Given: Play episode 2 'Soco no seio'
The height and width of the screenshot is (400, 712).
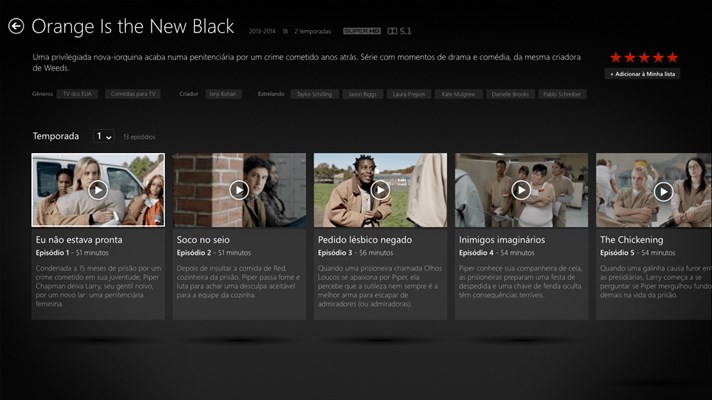Looking at the screenshot, I should click(x=239, y=189).
